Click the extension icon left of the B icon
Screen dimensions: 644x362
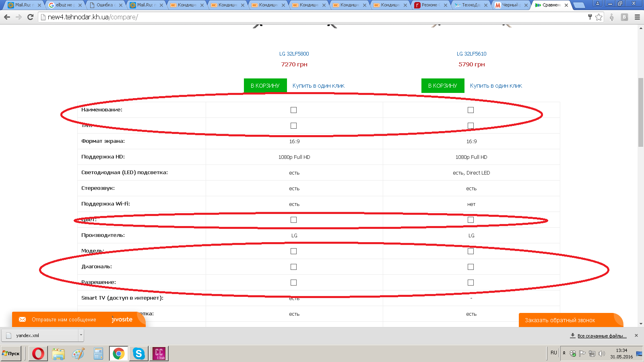pos(612,17)
